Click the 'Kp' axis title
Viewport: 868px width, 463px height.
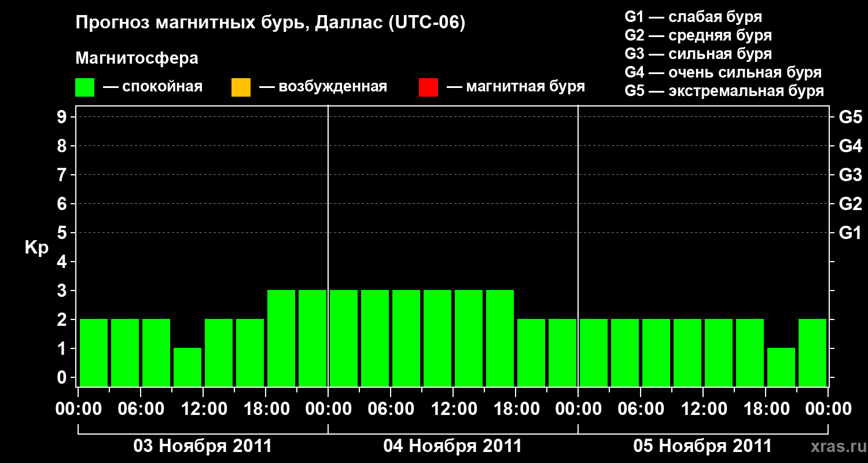pyautogui.click(x=36, y=248)
